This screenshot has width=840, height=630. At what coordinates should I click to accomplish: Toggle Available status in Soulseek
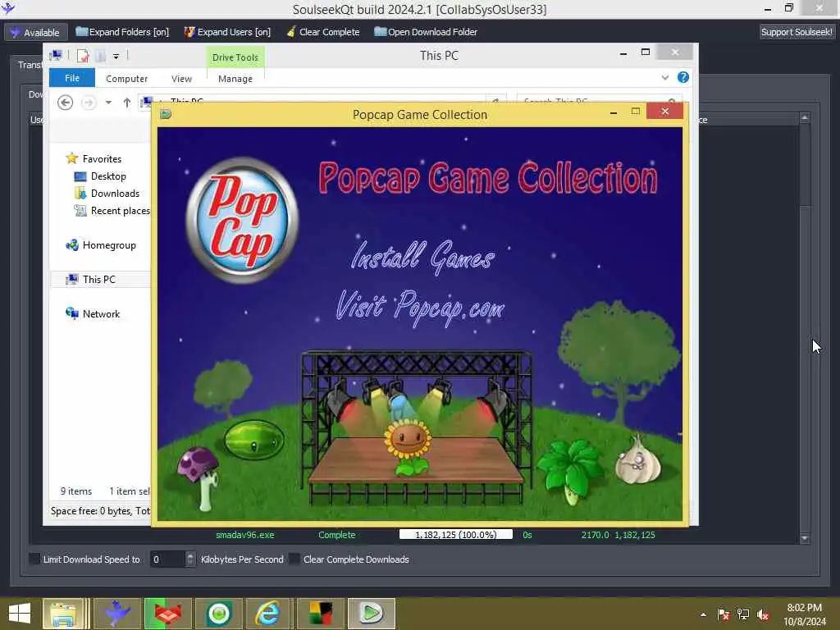coord(36,32)
